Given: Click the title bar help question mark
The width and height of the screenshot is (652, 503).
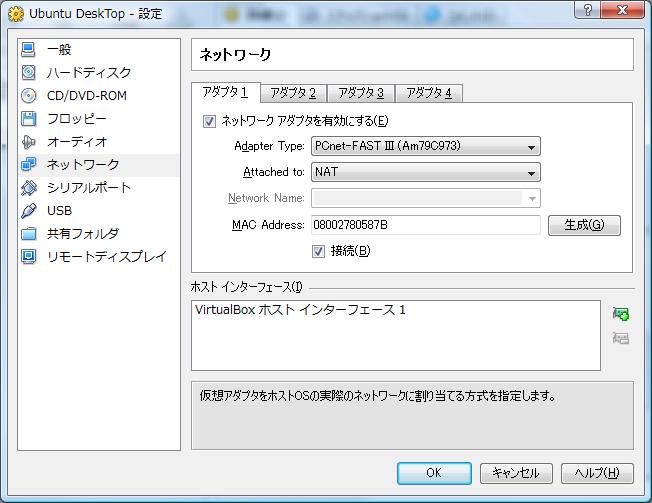Looking at the screenshot, I should [x=588, y=10].
